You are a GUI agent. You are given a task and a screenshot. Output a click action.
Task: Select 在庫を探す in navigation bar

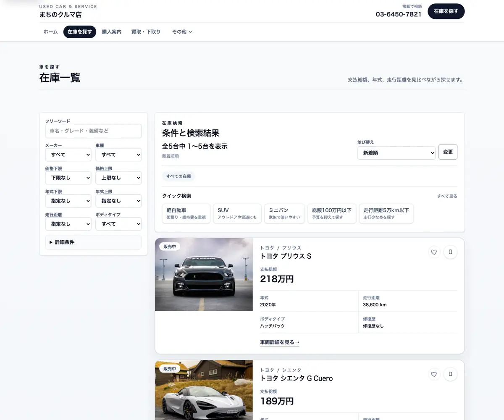point(80,32)
